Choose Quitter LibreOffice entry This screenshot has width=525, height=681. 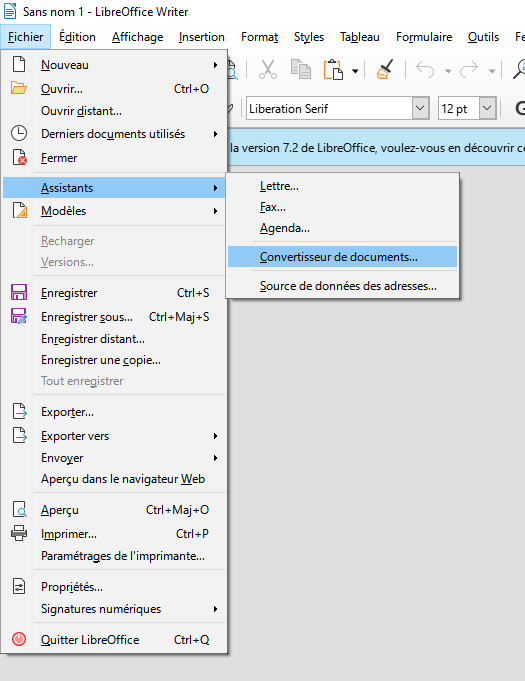[114, 640]
